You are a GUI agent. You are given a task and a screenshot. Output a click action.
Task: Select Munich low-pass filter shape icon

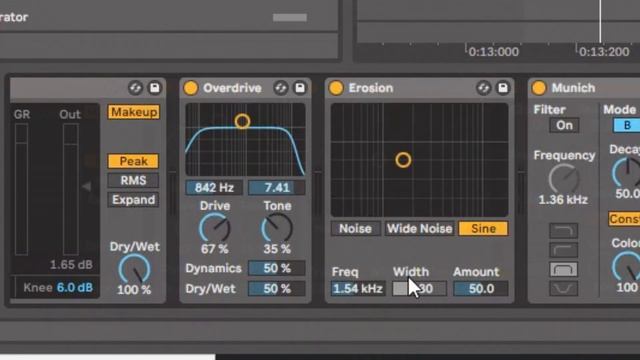click(x=564, y=231)
